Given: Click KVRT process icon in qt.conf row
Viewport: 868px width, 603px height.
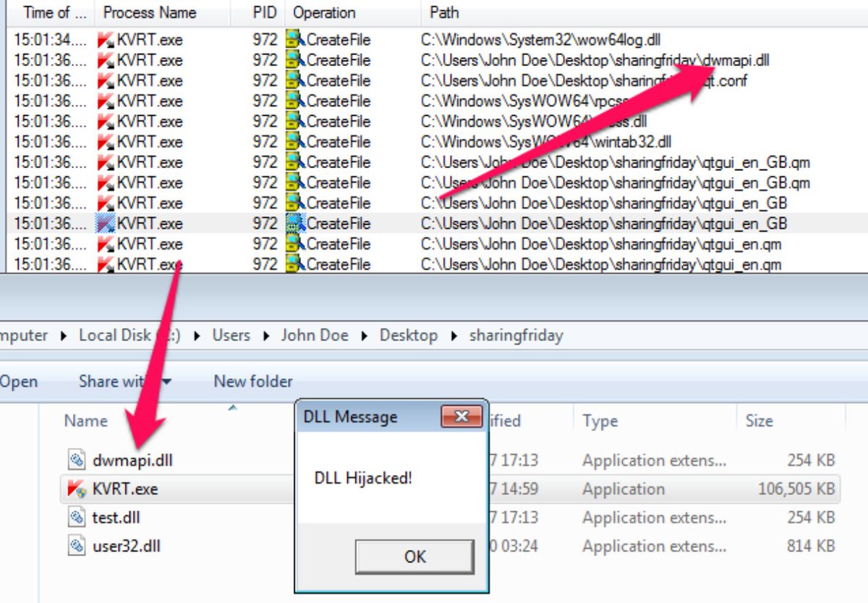Looking at the screenshot, I should pyautogui.click(x=106, y=80).
